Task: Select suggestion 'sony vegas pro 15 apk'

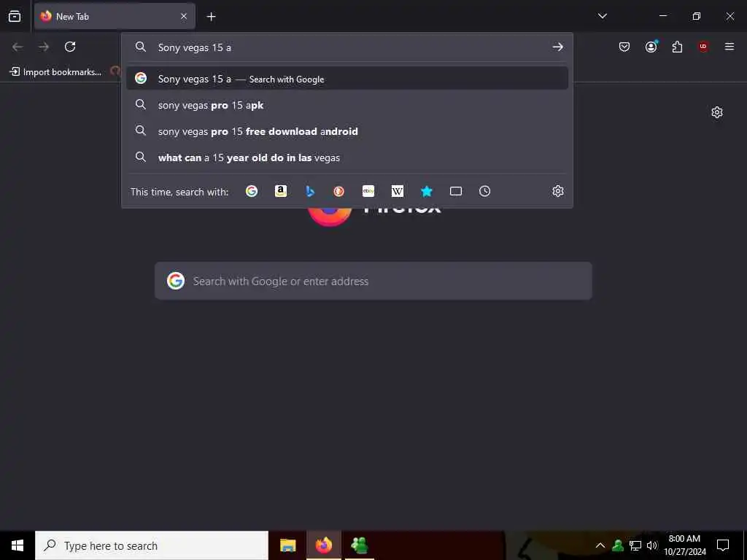Action: (x=347, y=105)
